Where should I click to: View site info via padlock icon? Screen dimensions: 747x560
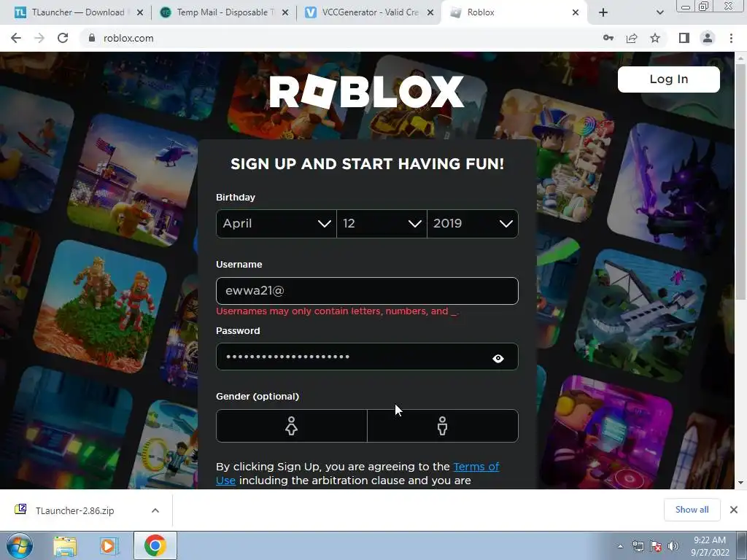point(92,38)
